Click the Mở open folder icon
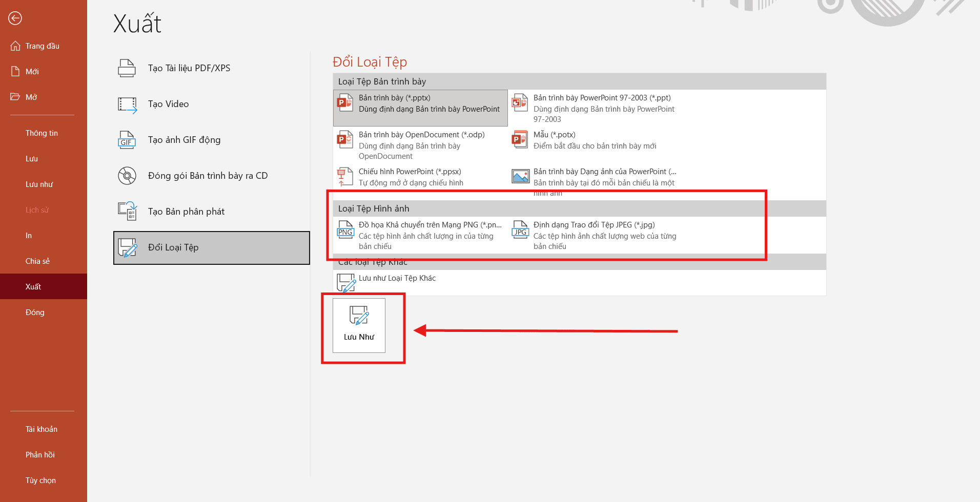The width and height of the screenshot is (980, 502). tap(15, 97)
